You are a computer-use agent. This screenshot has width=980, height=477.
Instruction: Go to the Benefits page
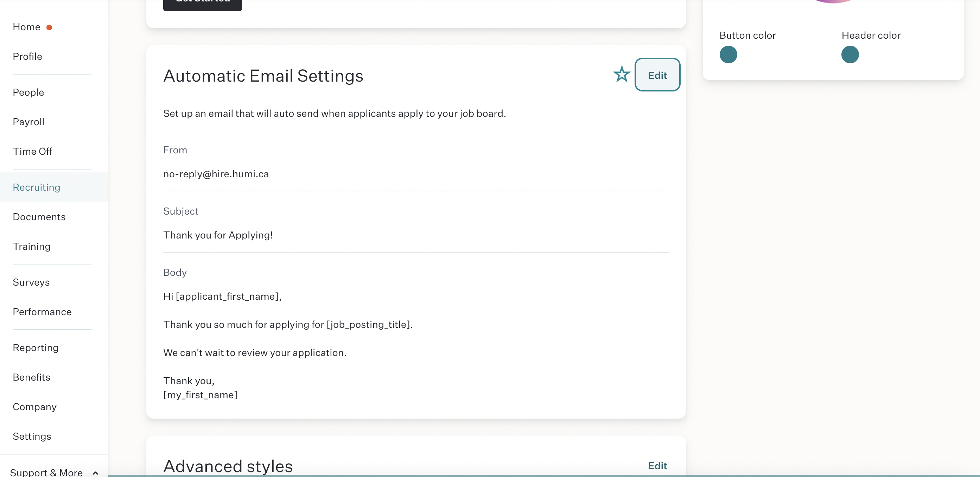click(x=32, y=377)
